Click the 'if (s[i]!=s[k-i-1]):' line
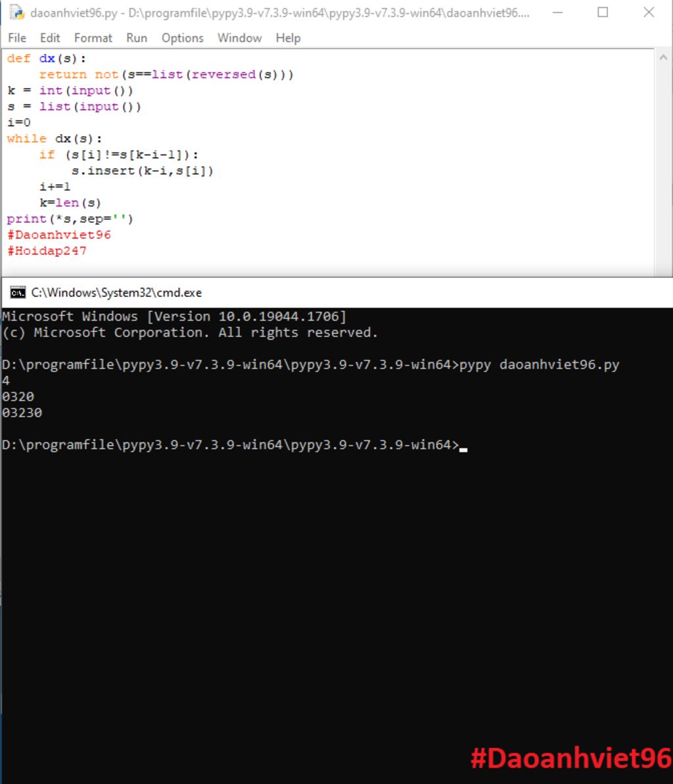Screen dimensions: 673x784 tap(119, 154)
